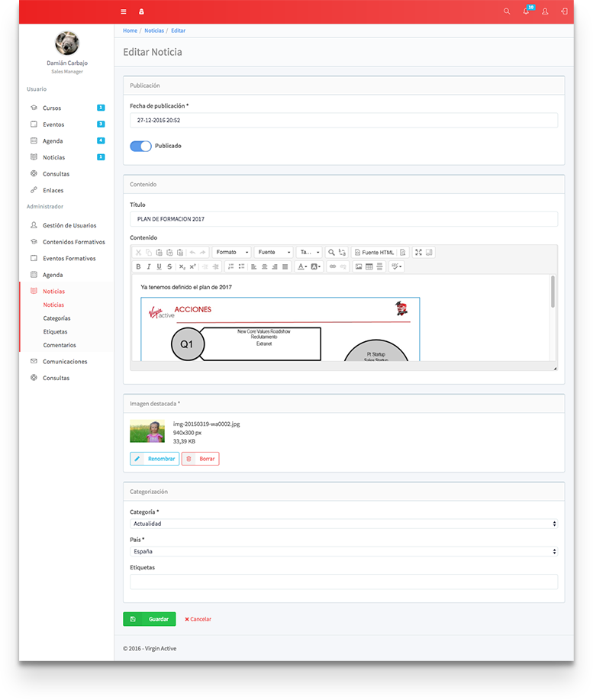This screenshot has width=593, height=700.
Task: Click the logout icon in header
Action: pyautogui.click(x=564, y=11)
